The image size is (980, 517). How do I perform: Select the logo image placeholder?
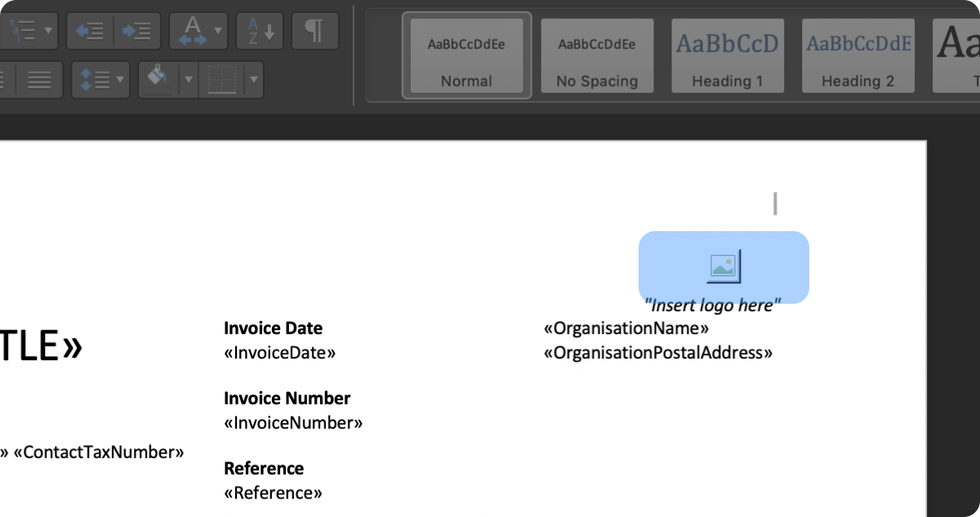(724, 267)
